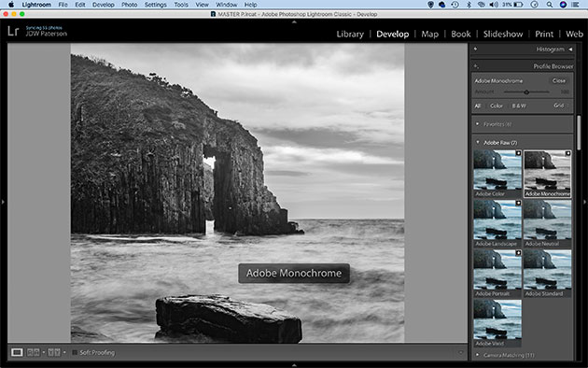588x368 pixels.
Task: Click the plus icon in the Histogram header
Action: [475, 49]
